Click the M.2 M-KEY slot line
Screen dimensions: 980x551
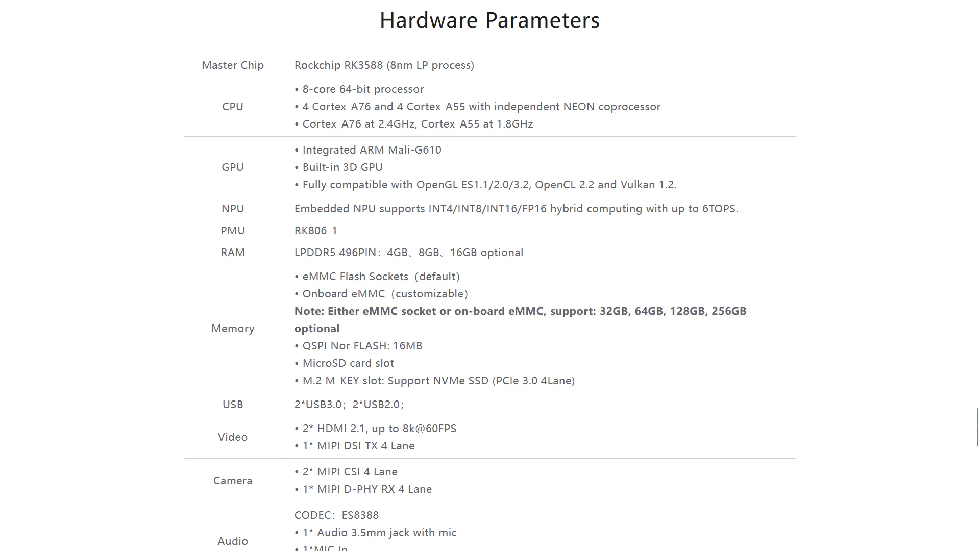click(x=438, y=381)
